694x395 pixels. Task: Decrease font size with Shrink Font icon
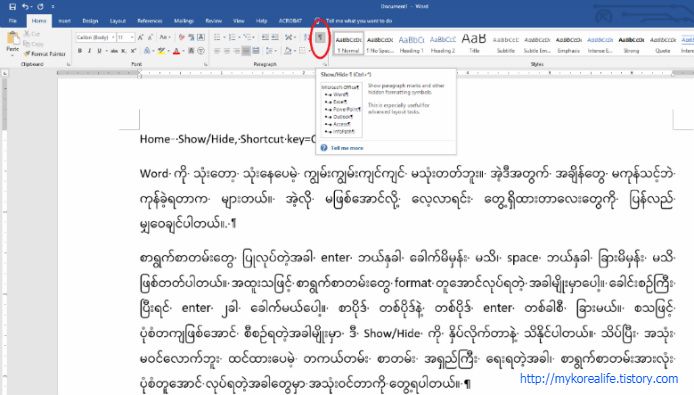click(x=150, y=38)
